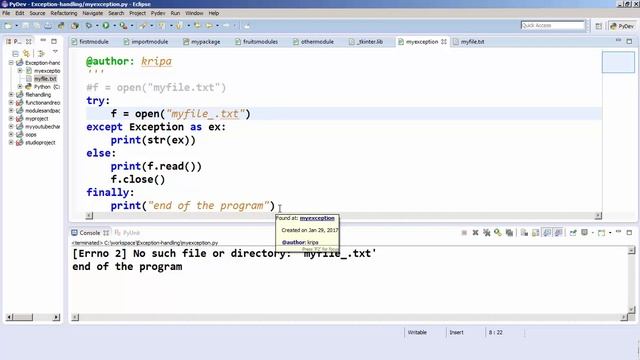This screenshot has height=360, width=640.
Task: Click the Terminate-all double-X console icon
Action: click(487, 233)
